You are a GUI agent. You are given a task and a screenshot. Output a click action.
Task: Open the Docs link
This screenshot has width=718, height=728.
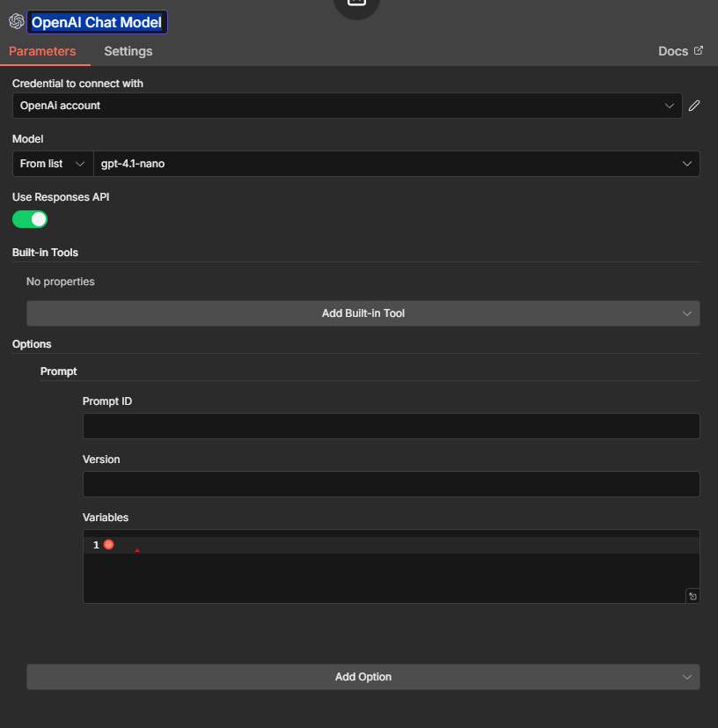[680, 51]
